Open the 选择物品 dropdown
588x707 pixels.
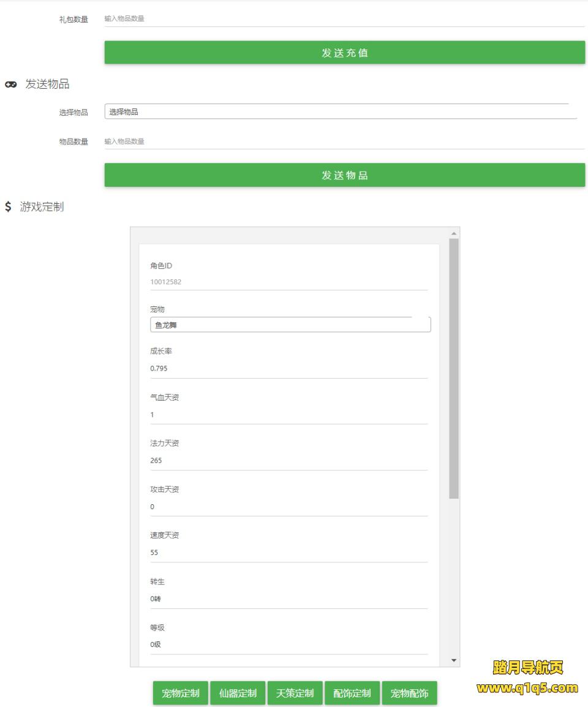(341, 112)
